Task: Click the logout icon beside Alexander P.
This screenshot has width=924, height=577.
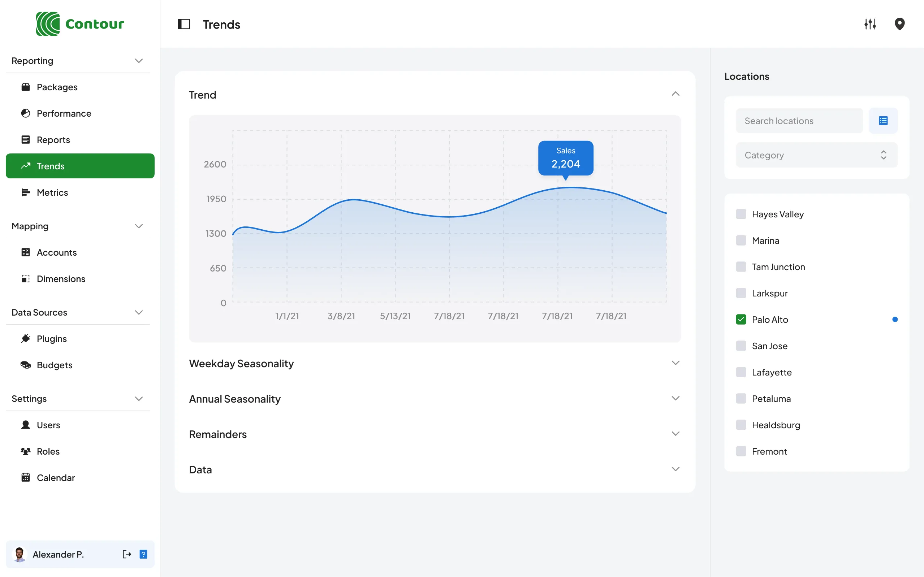Action: [x=127, y=554]
